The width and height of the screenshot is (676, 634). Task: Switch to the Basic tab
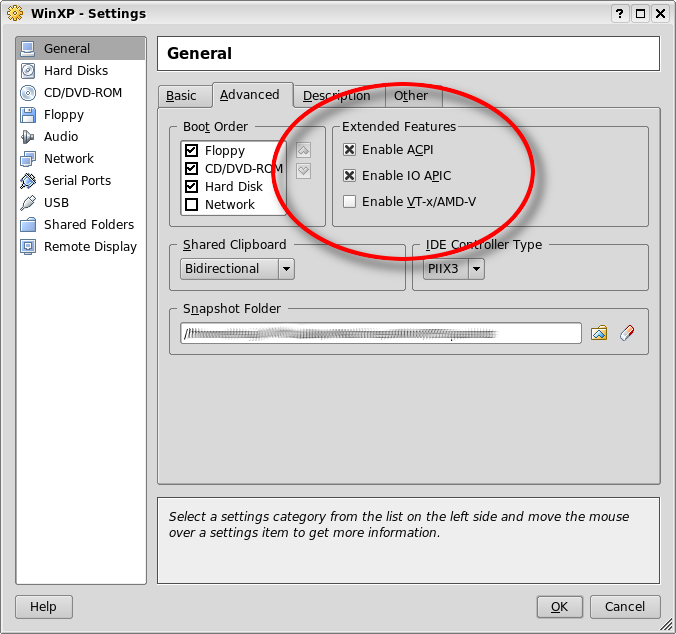(185, 96)
